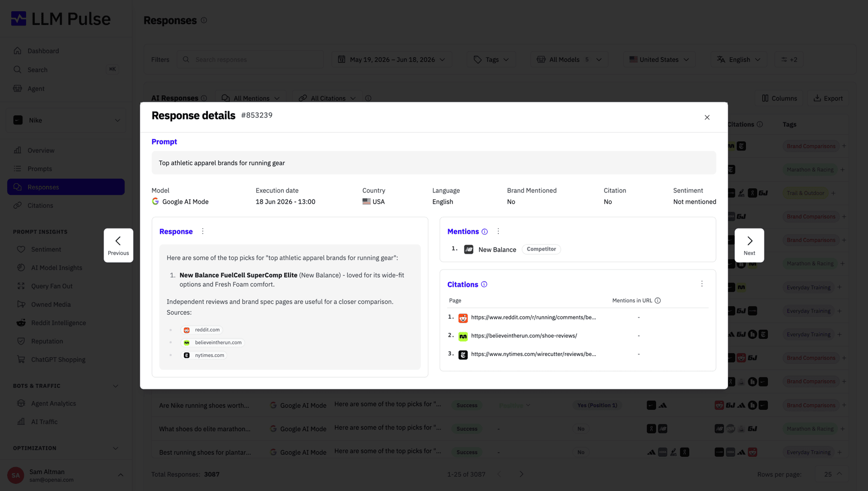Click the nytimes.com source chip
868x491 pixels.
[x=204, y=355]
